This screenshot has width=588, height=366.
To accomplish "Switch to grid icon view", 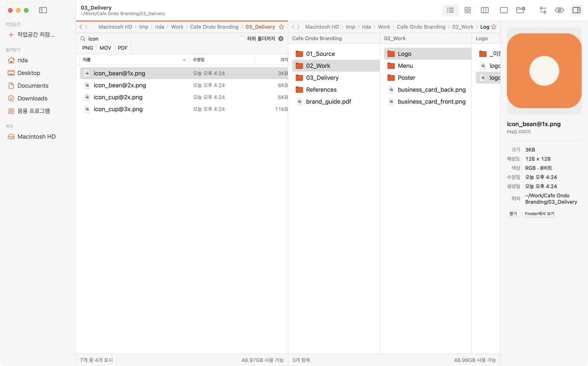I will [467, 10].
